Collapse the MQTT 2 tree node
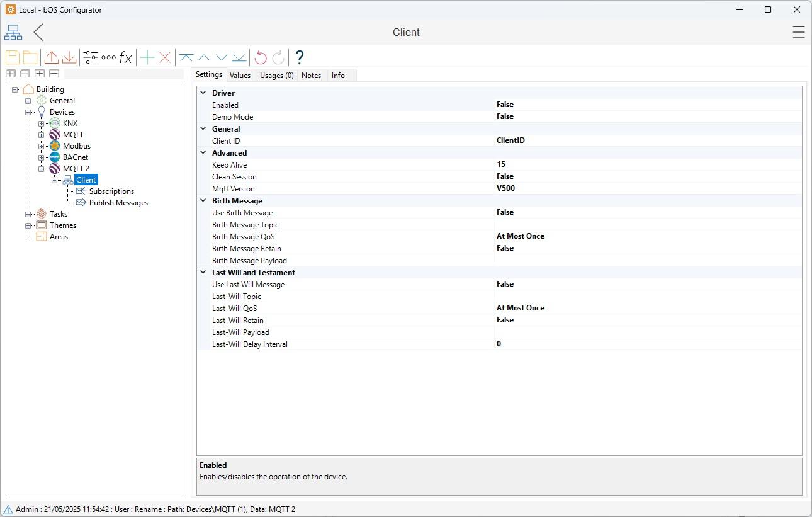This screenshot has height=517, width=812. coord(42,169)
